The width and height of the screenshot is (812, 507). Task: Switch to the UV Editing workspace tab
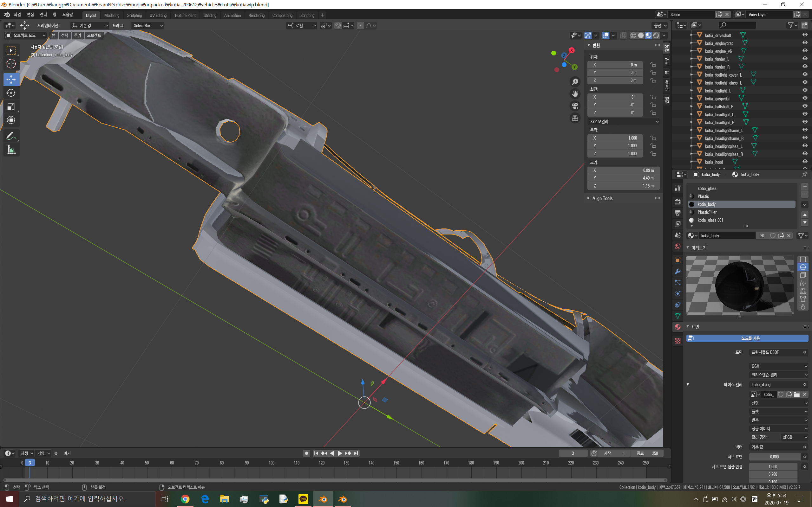click(x=158, y=16)
